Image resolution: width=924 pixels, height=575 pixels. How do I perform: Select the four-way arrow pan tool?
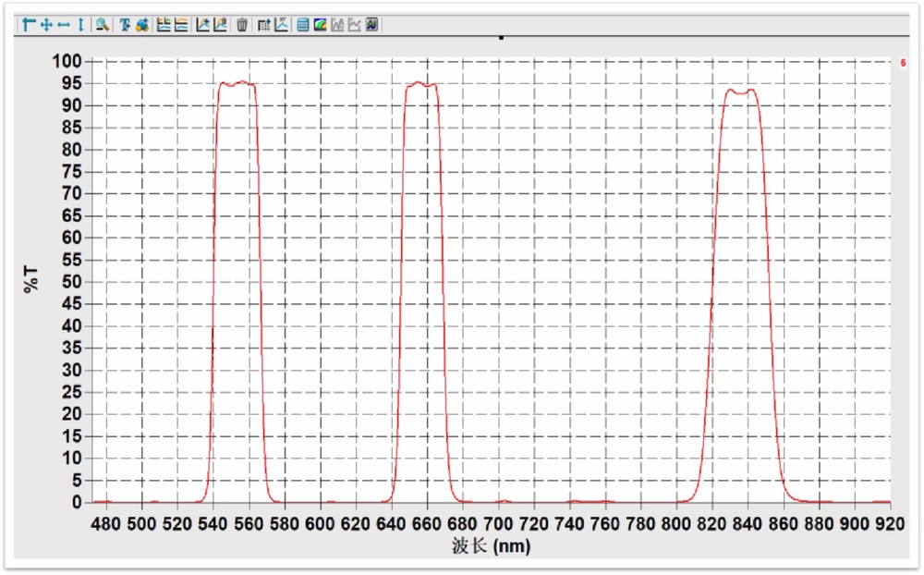pyautogui.click(x=45, y=25)
